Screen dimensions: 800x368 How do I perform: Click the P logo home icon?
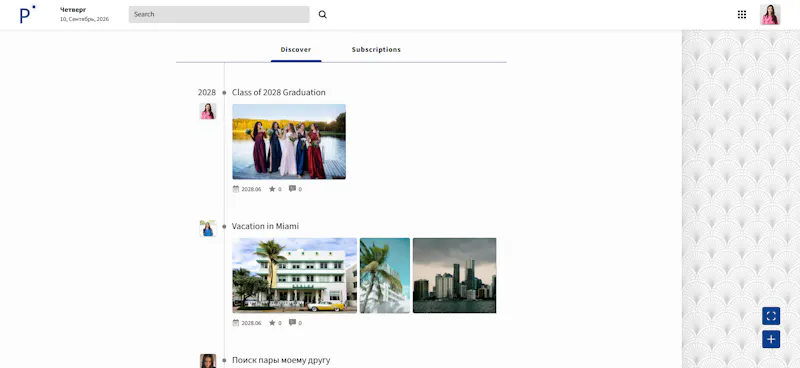click(x=27, y=14)
